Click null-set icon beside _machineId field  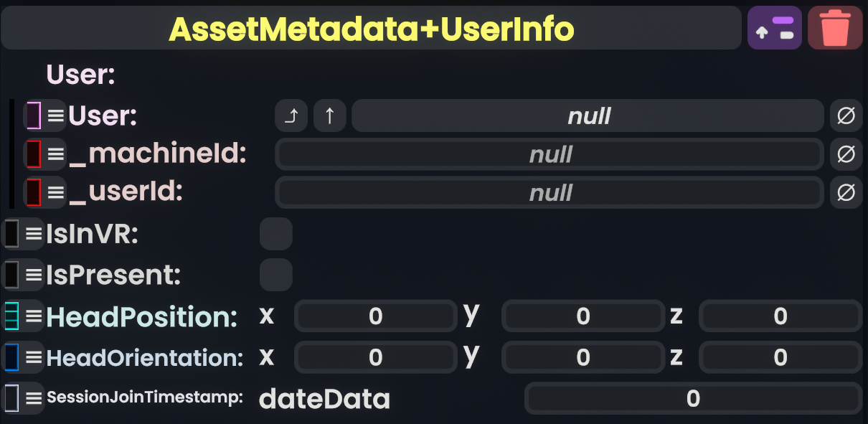pos(846,154)
